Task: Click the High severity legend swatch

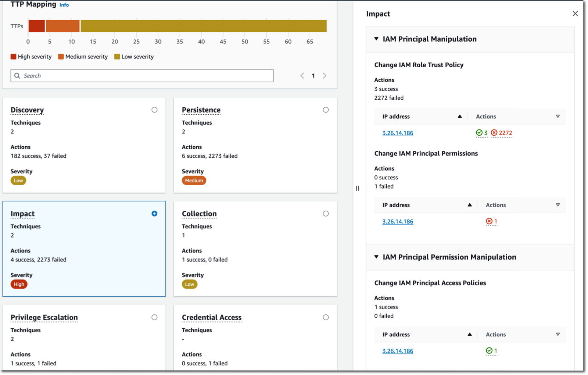Action: click(14, 57)
